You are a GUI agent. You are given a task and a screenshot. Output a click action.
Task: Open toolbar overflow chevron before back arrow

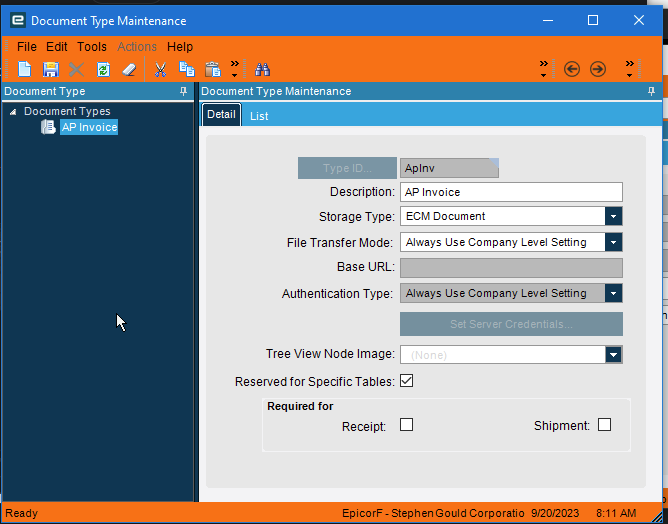click(x=544, y=69)
